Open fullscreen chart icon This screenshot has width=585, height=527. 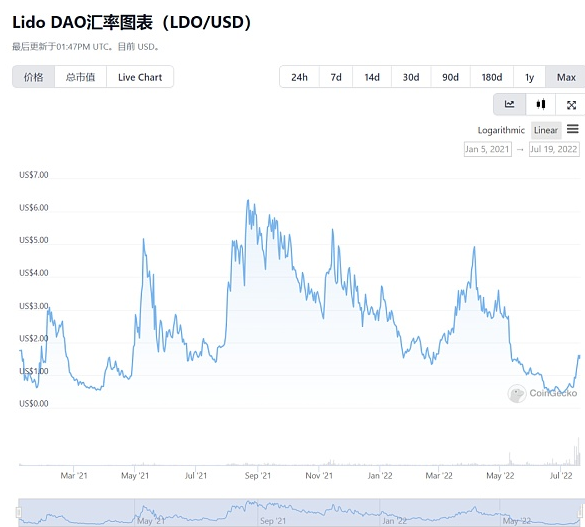tap(571, 105)
